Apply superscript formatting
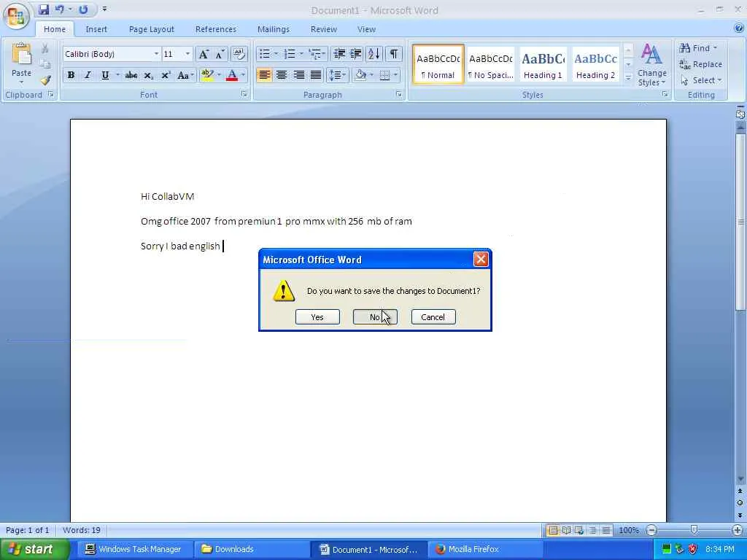747x560 pixels. point(166,75)
